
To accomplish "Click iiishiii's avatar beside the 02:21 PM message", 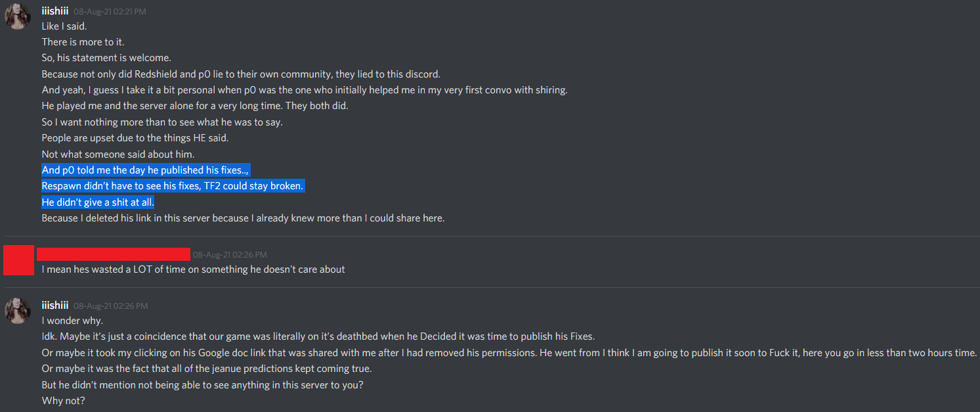I will pyautogui.click(x=18, y=16).
